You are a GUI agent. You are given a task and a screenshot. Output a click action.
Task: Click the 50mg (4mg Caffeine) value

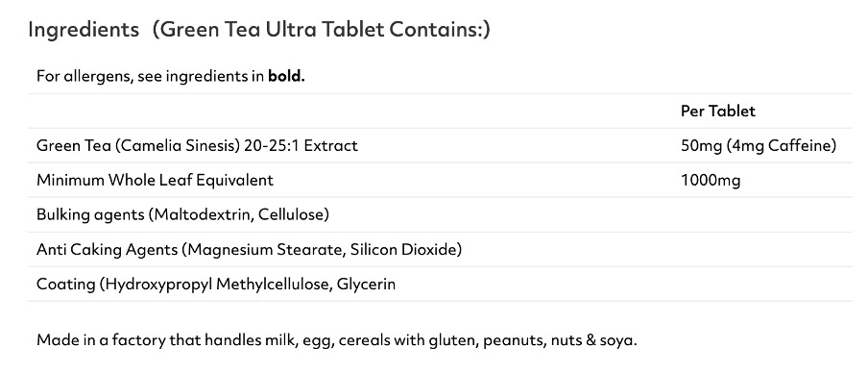[x=759, y=145]
